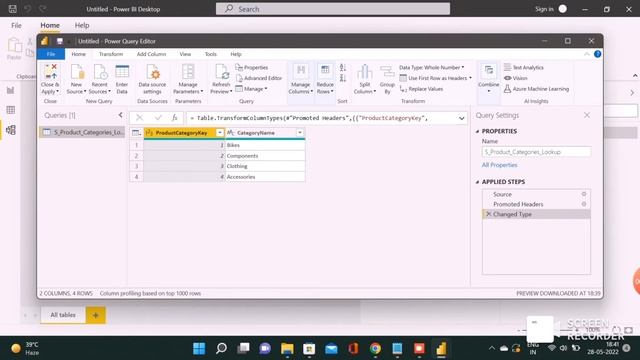This screenshot has height=360, width=640.
Task: Open Reduce Rows menu
Action: 325,80
